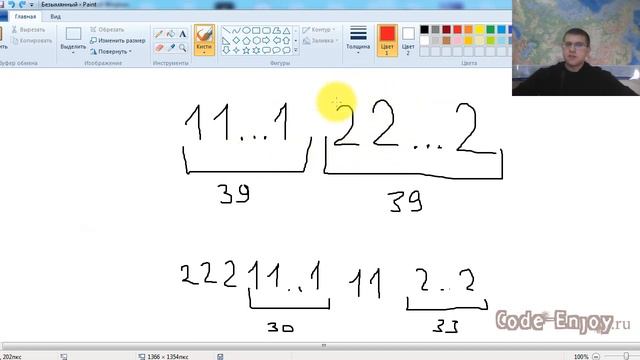
Task: Choose the orange color swatch
Action: coord(469,29)
